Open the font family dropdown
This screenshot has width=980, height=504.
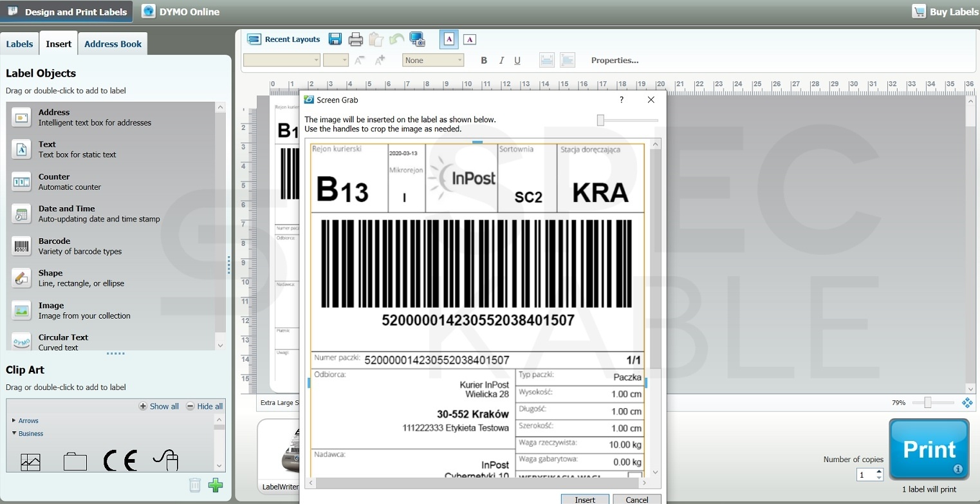pyautogui.click(x=282, y=61)
